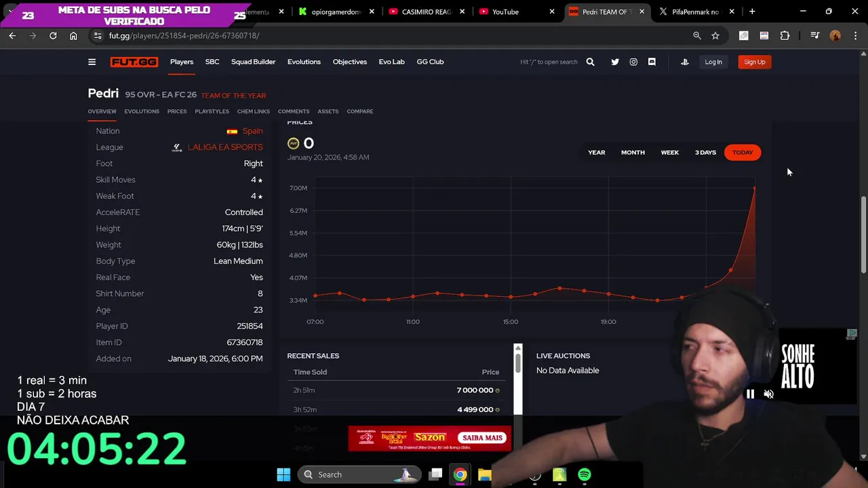
Task: Click the page vertical scrollbar
Action: pyautogui.click(x=864, y=234)
